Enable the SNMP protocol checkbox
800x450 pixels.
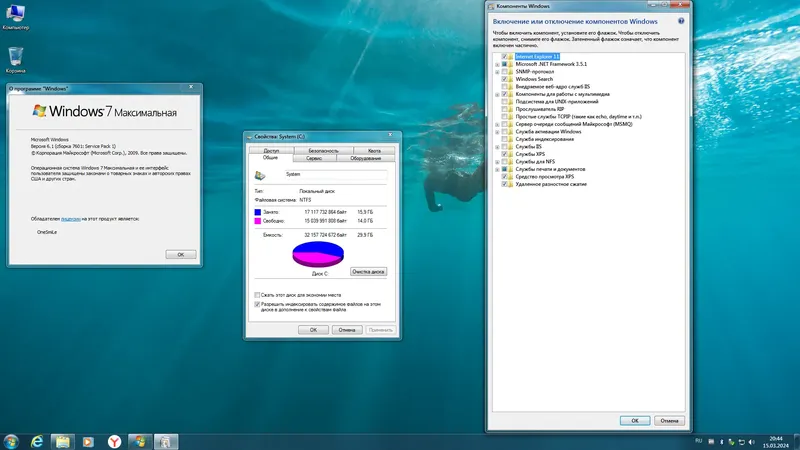coord(504,71)
